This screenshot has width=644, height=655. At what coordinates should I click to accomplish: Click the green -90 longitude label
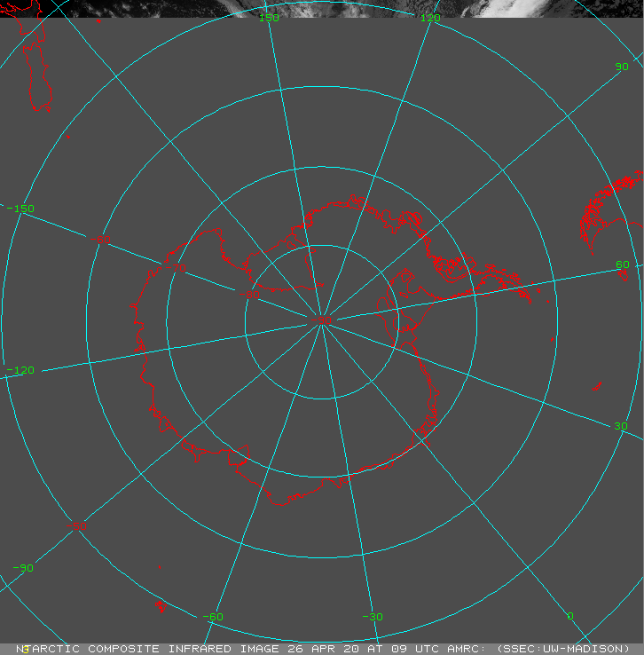pos(23,568)
